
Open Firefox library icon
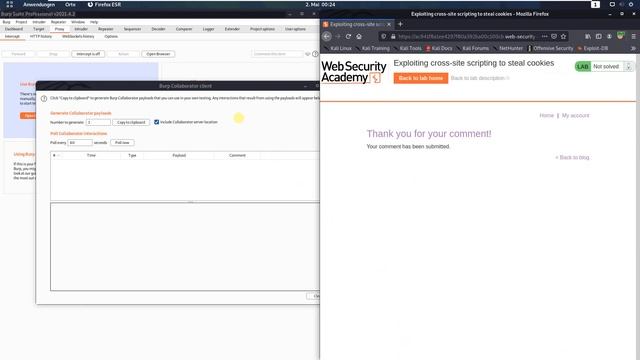click(588, 36)
